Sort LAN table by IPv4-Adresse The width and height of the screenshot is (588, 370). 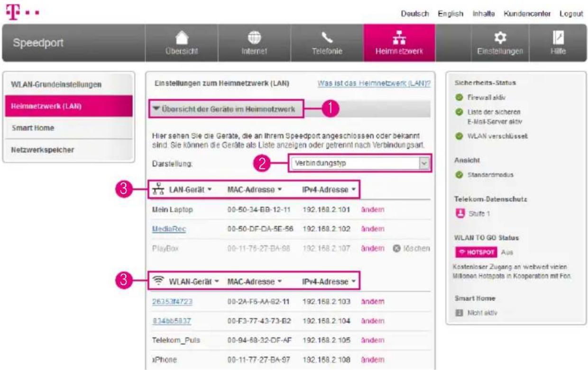329,190
